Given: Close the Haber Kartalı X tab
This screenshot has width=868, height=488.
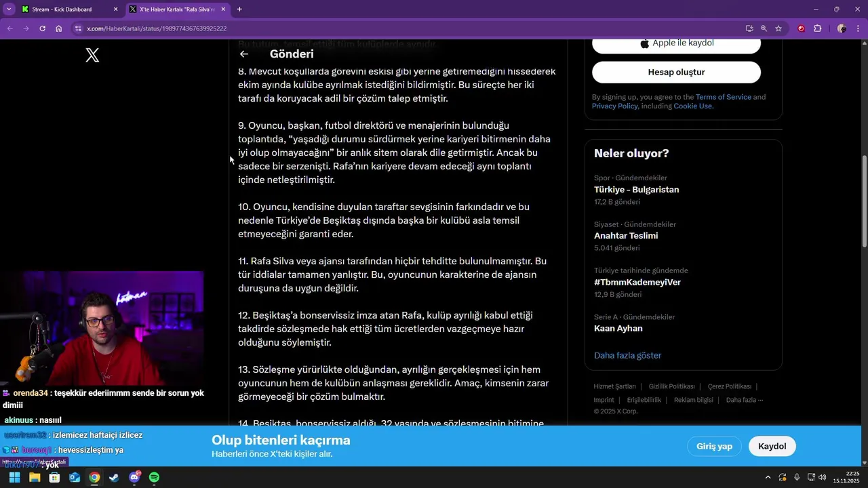Looking at the screenshot, I should [x=223, y=9].
